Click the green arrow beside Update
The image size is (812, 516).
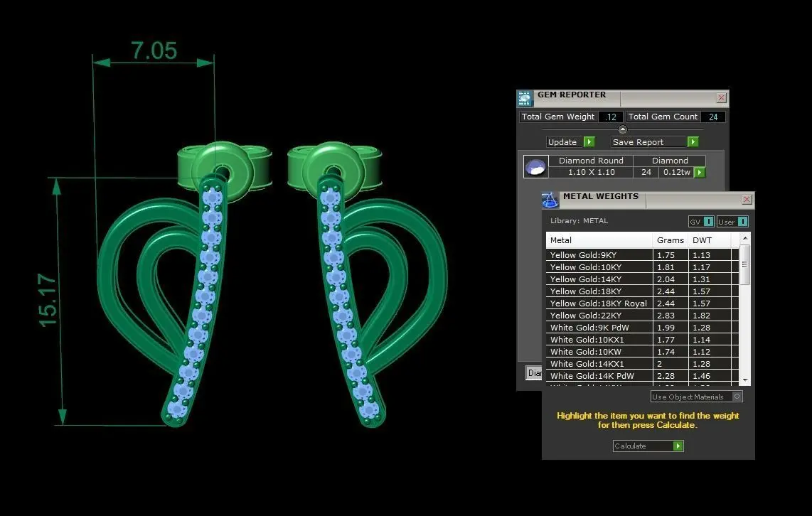(589, 142)
